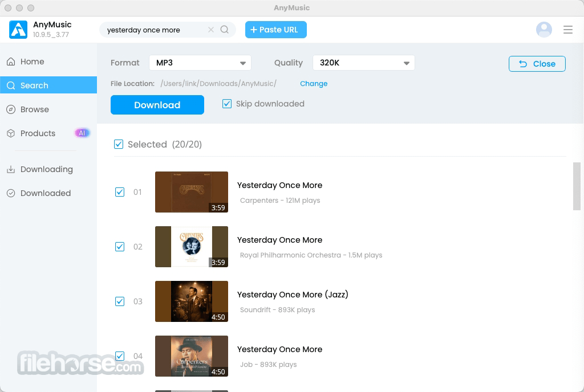Viewport: 584px width, 392px height.
Task: Toggle the Selected (20/20) select-all checkbox
Action: (119, 144)
